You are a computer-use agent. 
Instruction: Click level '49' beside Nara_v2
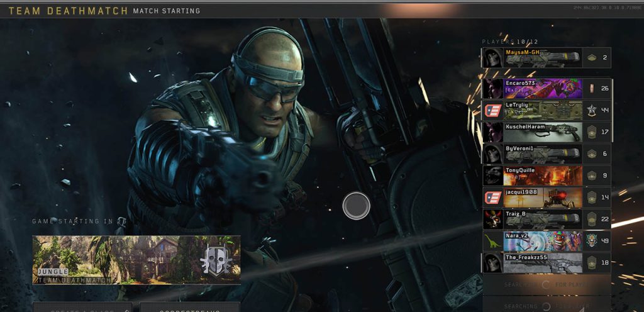tap(604, 241)
